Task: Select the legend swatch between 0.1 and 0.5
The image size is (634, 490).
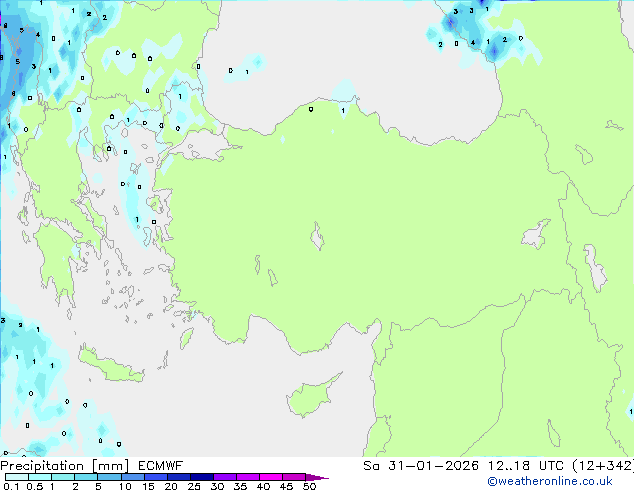Action: [x=17, y=477]
